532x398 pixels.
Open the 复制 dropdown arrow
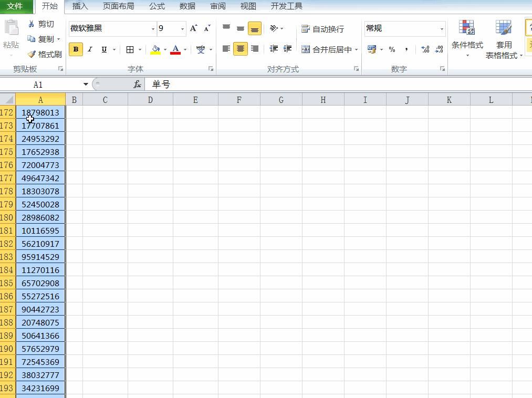pyautogui.click(x=59, y=39)
